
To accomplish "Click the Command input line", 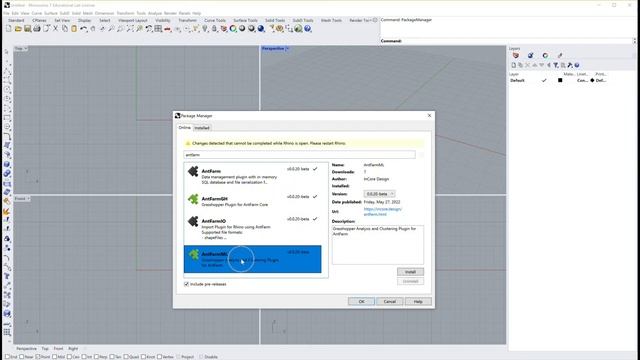I will click(x=506, y=41).
